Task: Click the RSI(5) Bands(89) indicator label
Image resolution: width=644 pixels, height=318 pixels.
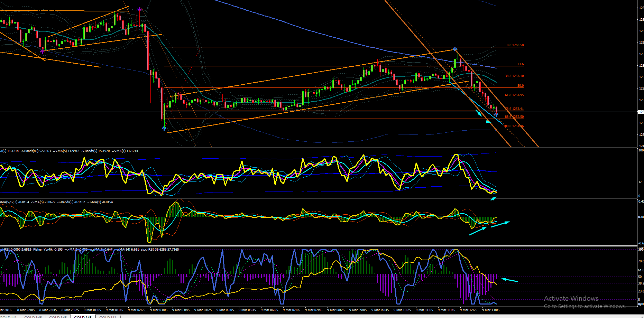Action: pyautogui.click(x=69, y=151)
